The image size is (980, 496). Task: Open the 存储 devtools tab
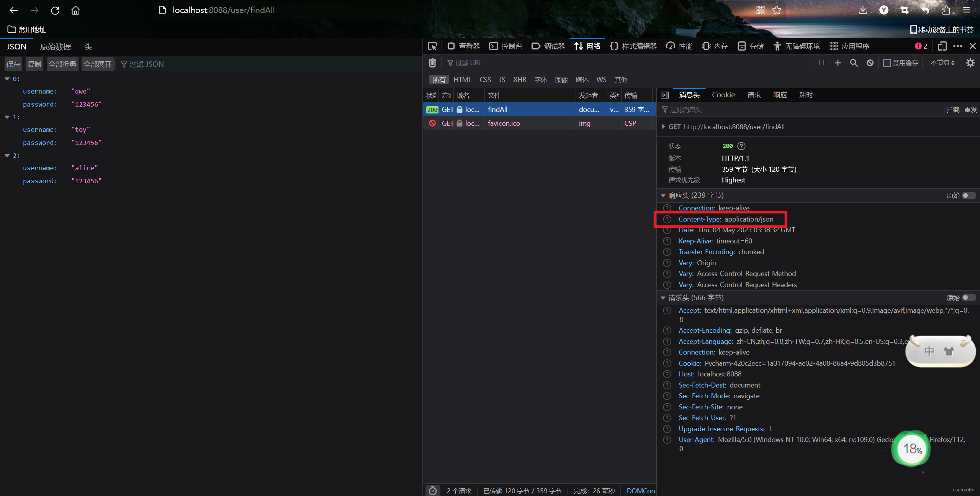pos(751,46)
